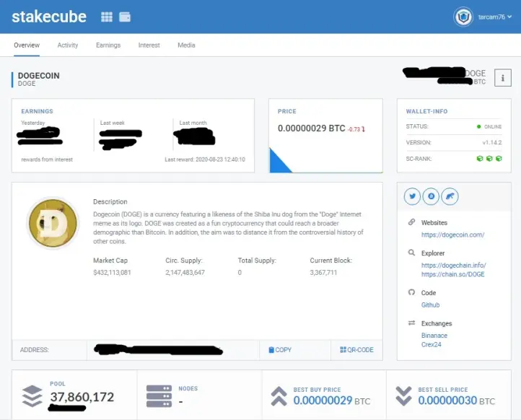Image resolution: width=521 pixels, height=420 pixels.
Task: Click the current block 3,367,711
Action: tap(323, 273)
